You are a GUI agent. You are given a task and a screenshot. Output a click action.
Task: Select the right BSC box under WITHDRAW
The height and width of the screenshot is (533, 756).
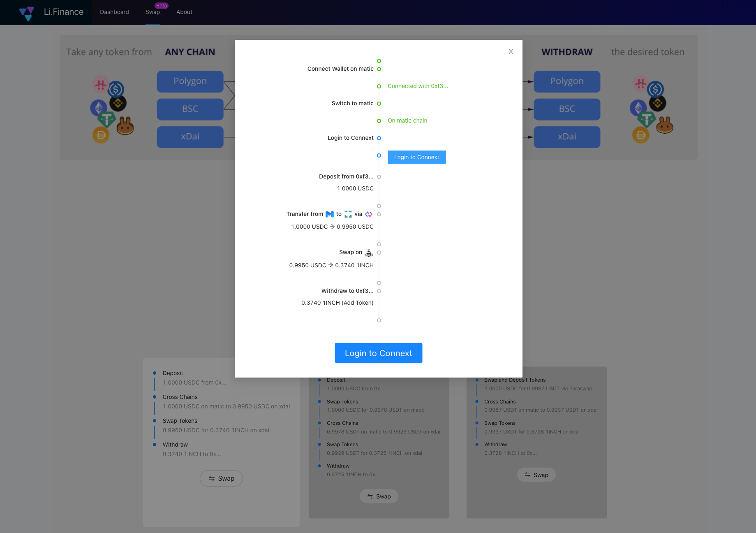point(567,109)
